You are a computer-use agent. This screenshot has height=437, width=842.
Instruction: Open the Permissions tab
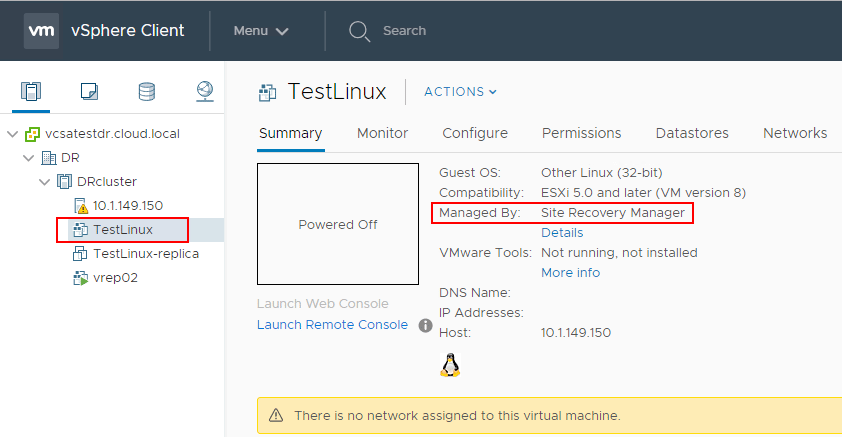pyautogui.click(x=582, y=133)
